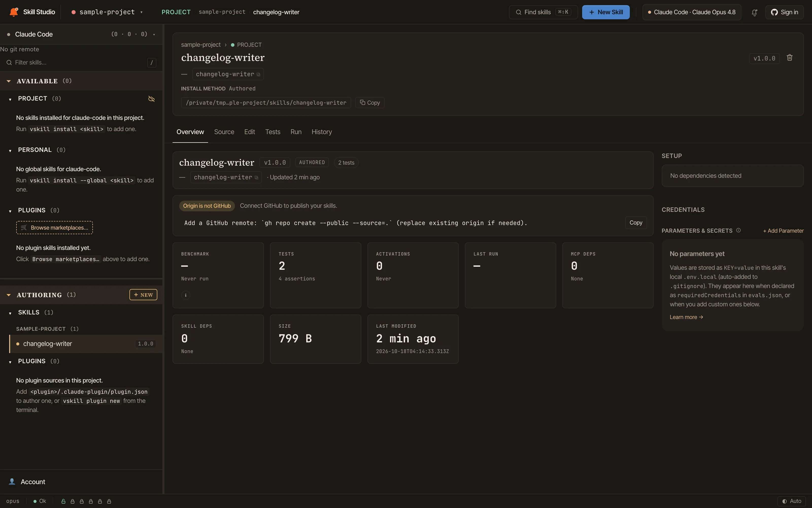This screenshot has width=812, height=508.
Task: Toggle the hidden-eye icon in the PROJECT row
Action: 151,99
